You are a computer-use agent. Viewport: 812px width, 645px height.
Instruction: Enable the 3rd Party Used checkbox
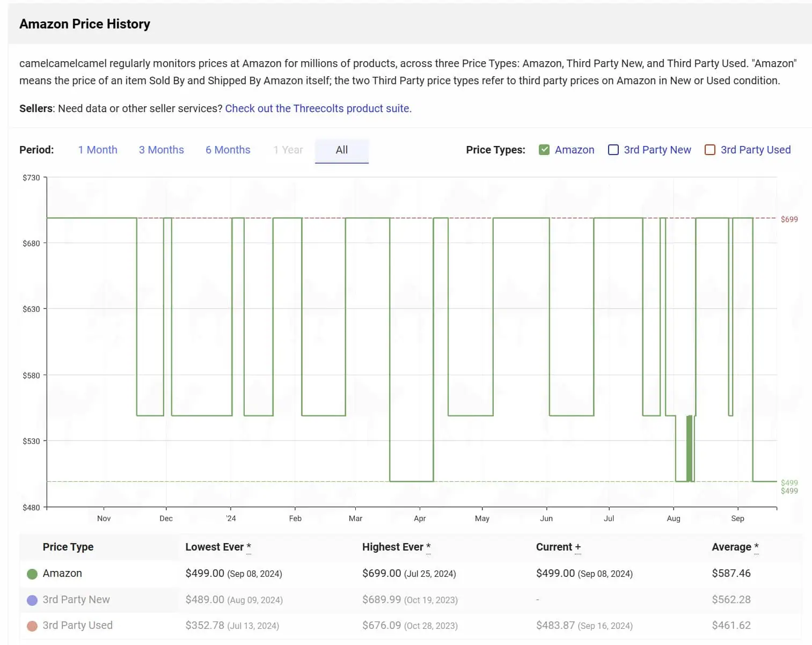coord(710,150)
